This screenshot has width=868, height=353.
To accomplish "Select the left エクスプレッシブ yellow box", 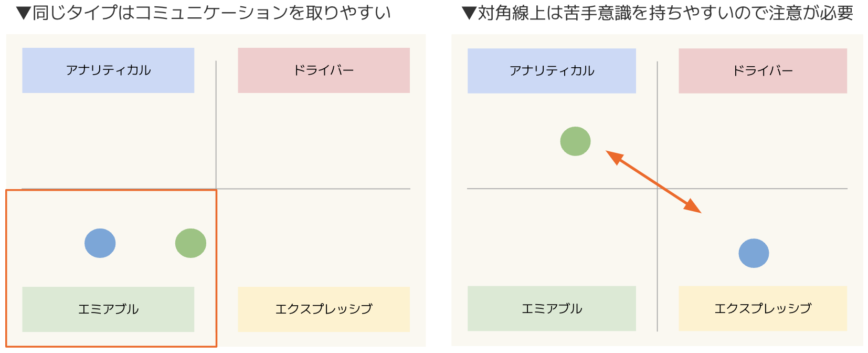I will point(324,309).
